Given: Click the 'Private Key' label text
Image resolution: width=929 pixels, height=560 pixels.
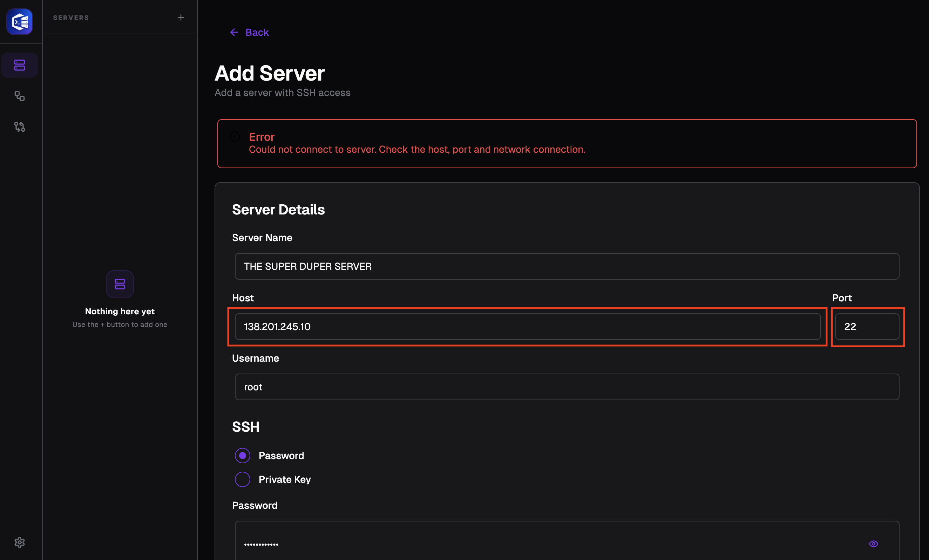Looking at the screenshot, I should (285, 479).
